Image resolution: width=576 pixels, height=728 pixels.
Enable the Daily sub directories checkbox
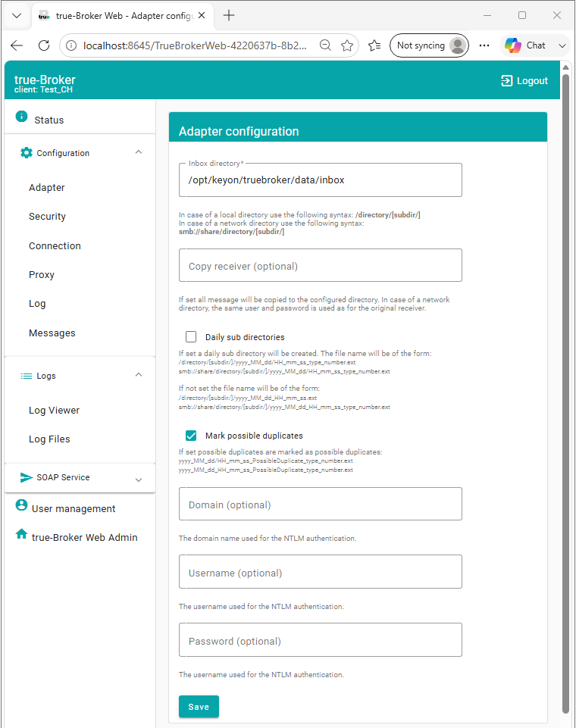(191, 336)
